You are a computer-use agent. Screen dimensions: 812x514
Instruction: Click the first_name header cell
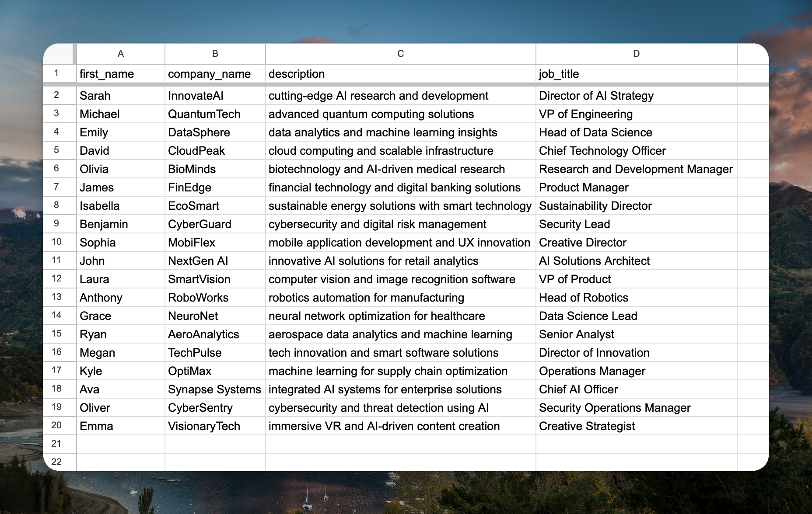click(x=121, y=73)
